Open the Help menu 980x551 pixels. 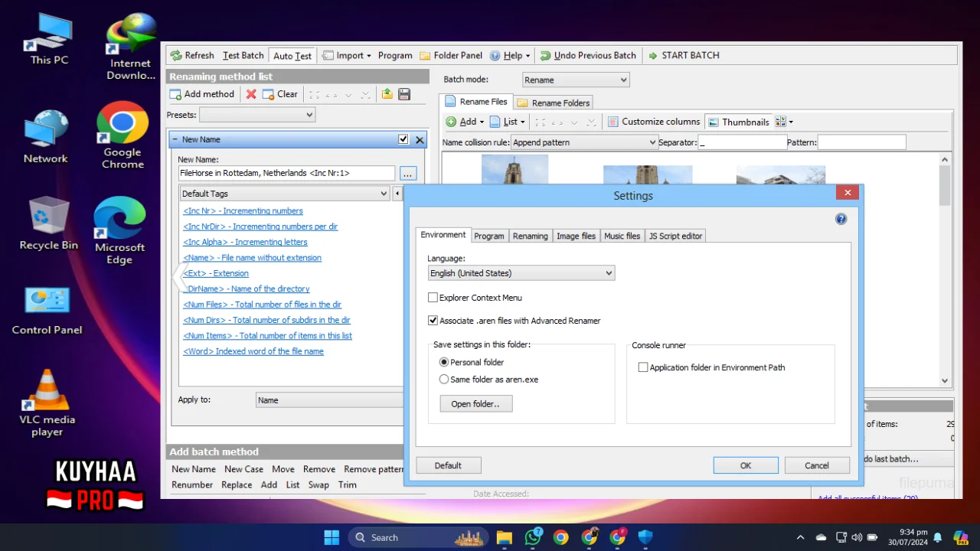(x=510, y=55)
